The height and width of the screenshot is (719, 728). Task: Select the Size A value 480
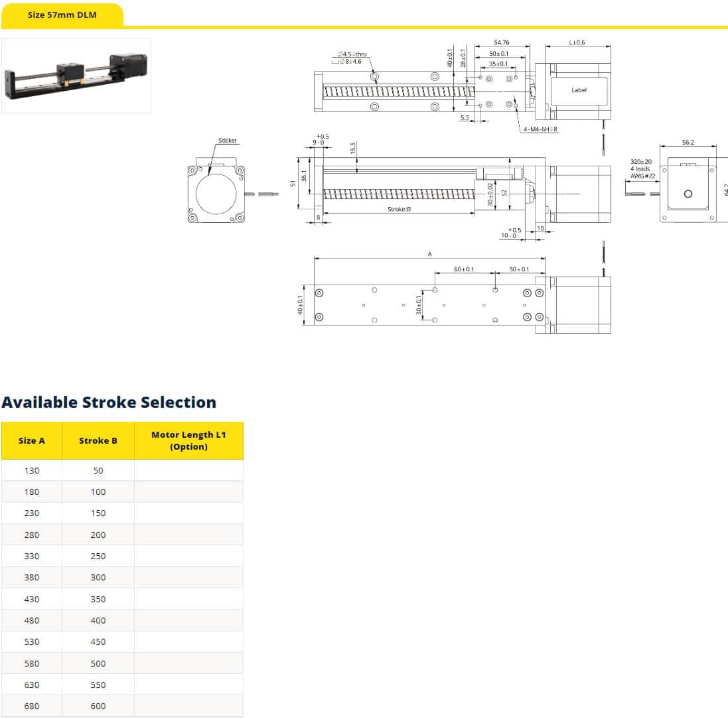pyautogui.click(x=32, y=620)
